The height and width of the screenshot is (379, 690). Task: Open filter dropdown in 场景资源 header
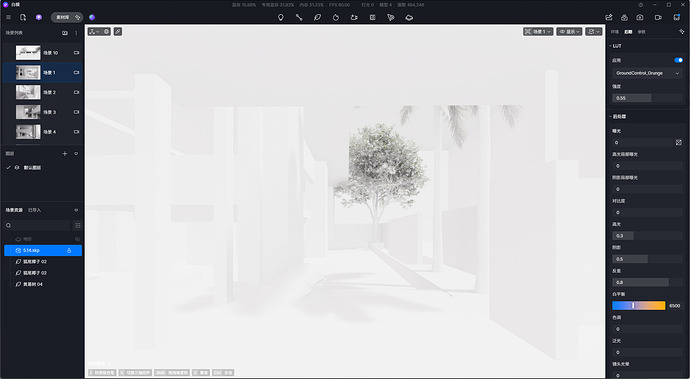(76, 210)
